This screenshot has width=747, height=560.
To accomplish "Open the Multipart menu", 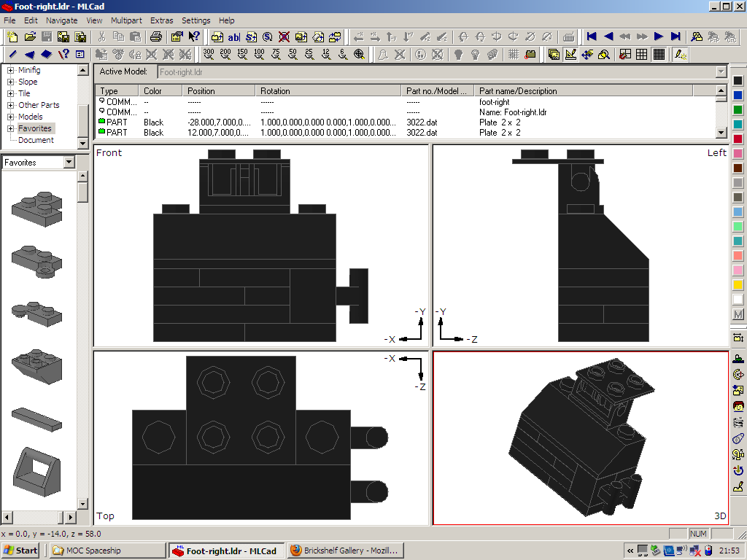I will [x=126, y=20].
